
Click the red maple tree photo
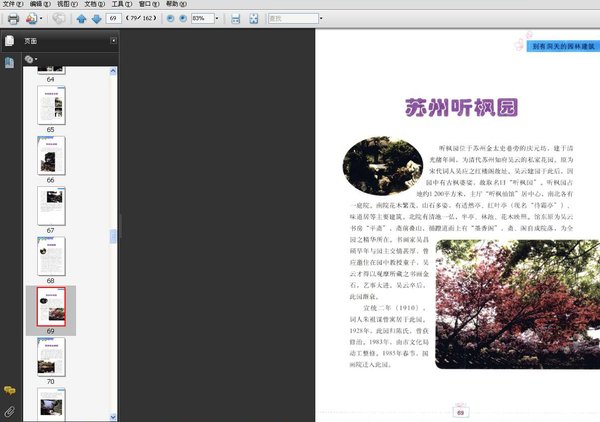[x=517, y=305]
